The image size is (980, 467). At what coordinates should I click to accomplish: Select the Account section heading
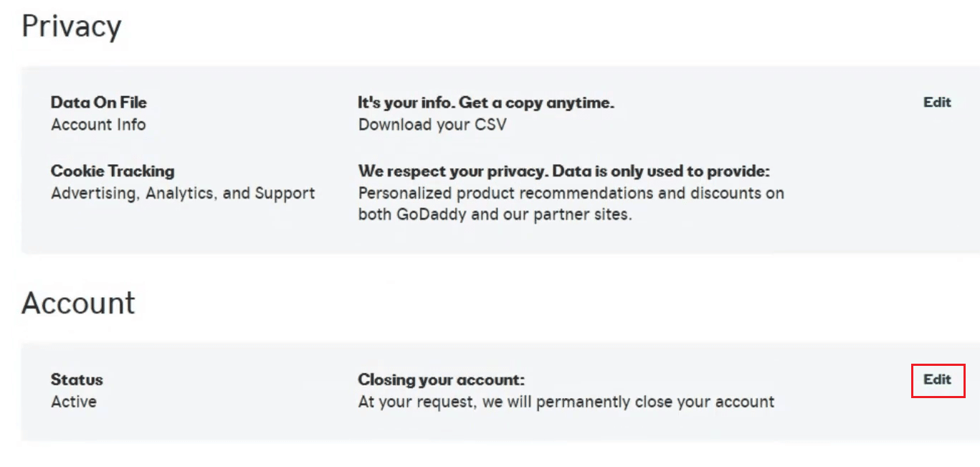click(78, 303)
